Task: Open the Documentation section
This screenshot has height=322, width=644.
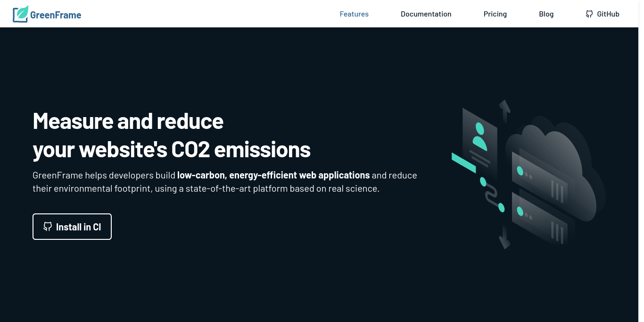Action: [426, 14]
